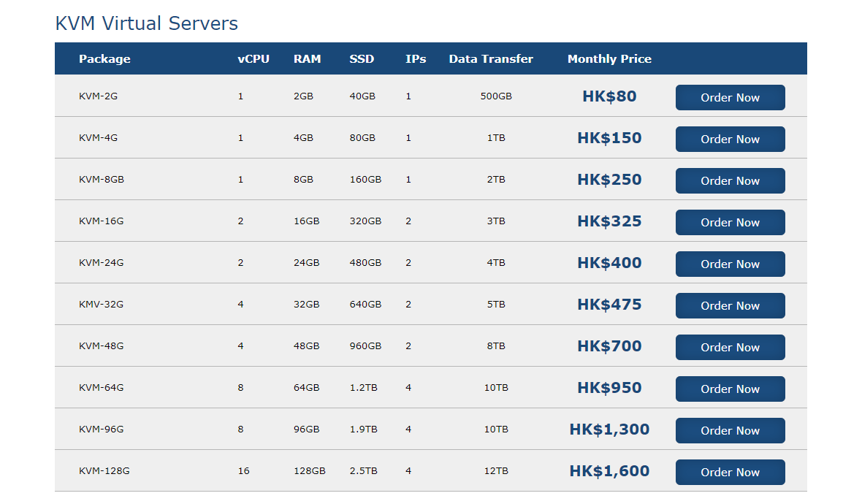Click the Package column header

(x=104, y=59)
